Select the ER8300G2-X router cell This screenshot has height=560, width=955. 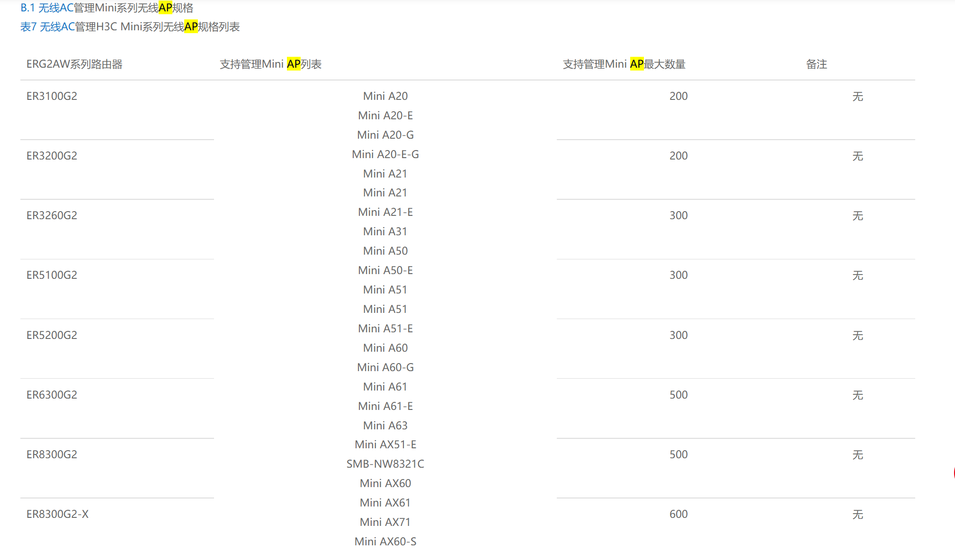57,514
